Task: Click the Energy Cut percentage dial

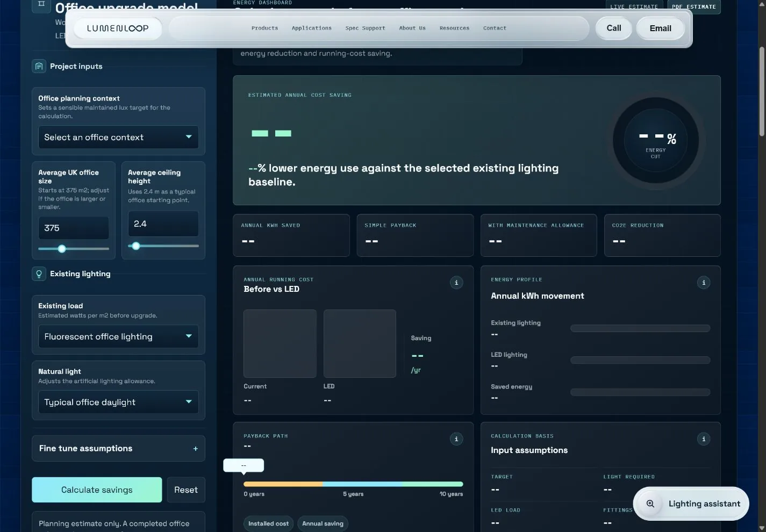Action: (x=656, y=141)
